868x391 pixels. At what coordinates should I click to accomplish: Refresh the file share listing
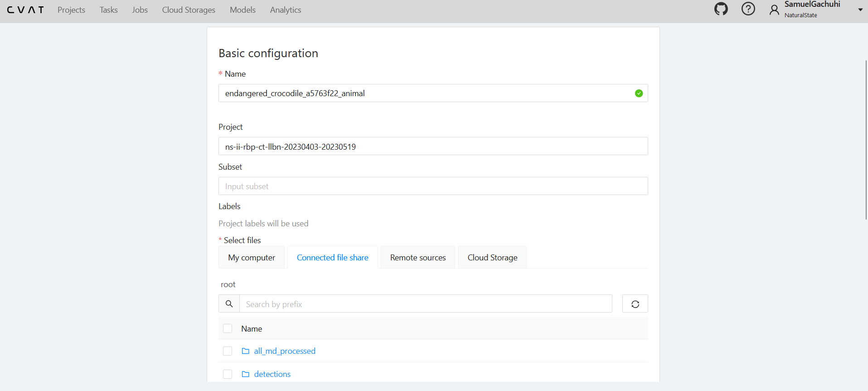635,303
